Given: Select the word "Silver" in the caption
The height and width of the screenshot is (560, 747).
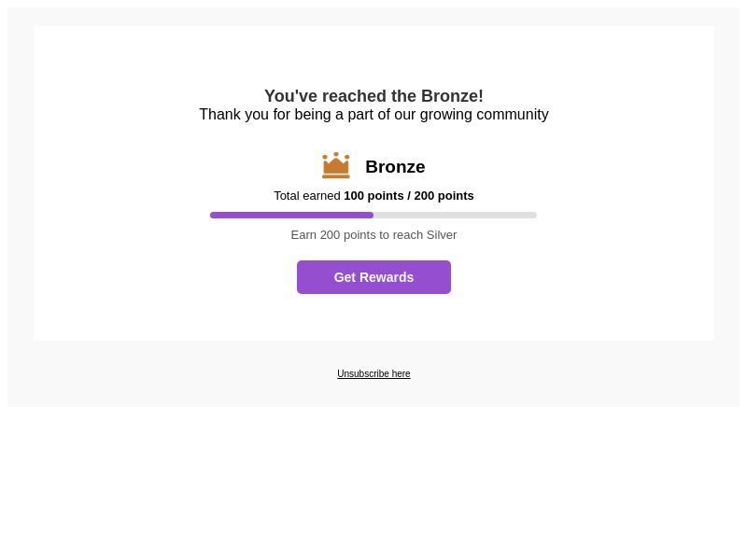Looking at the screenshot, I should 442,235.
